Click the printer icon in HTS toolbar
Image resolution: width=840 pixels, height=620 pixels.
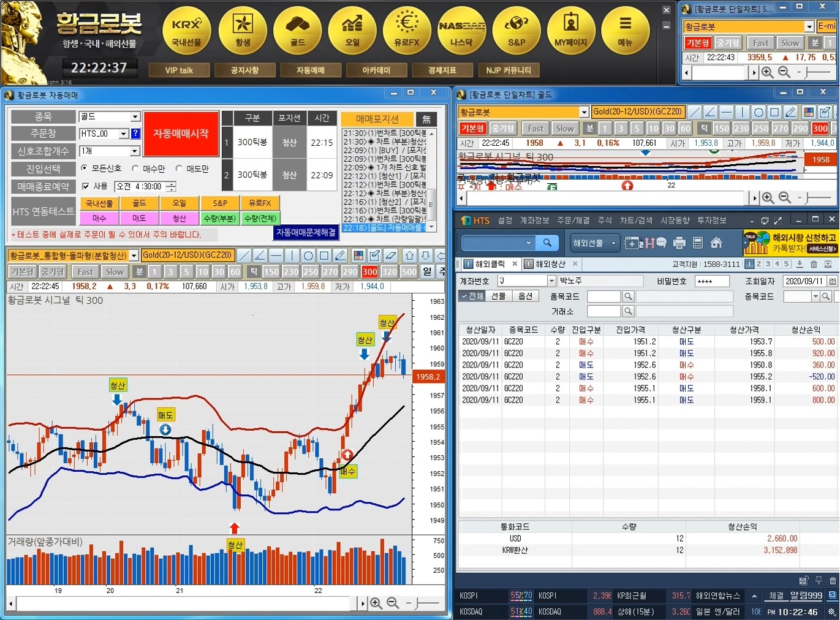coord(679,243)
